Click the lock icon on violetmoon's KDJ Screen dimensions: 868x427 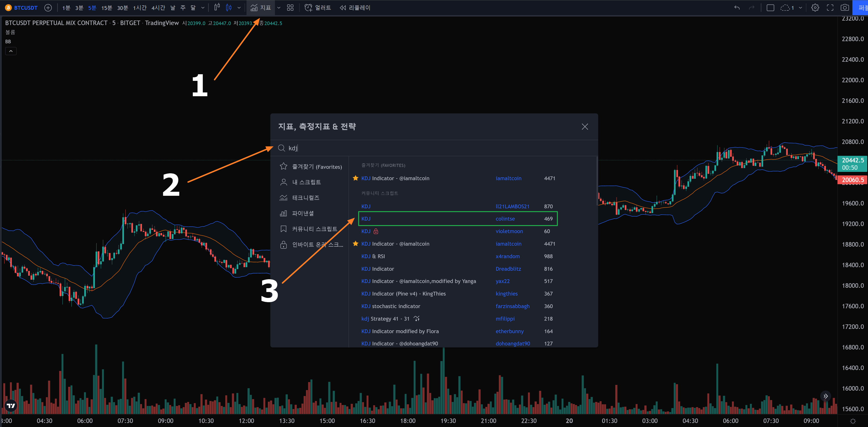click(376, 231)
